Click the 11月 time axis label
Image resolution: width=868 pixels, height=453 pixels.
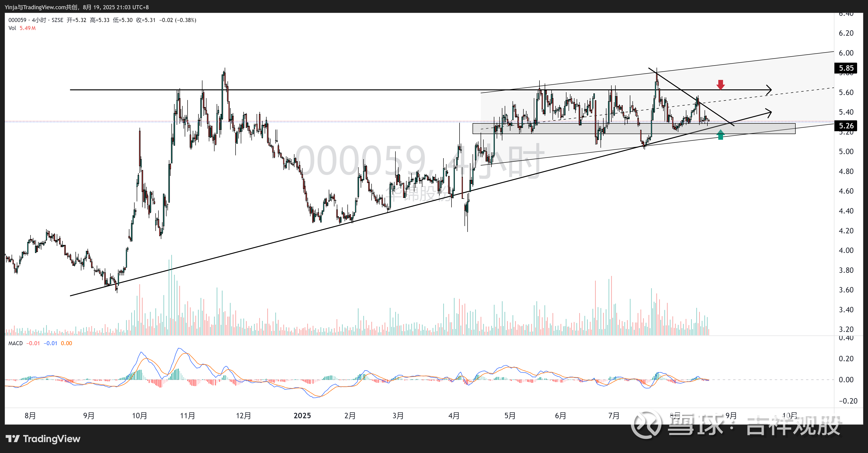point(187,416)
